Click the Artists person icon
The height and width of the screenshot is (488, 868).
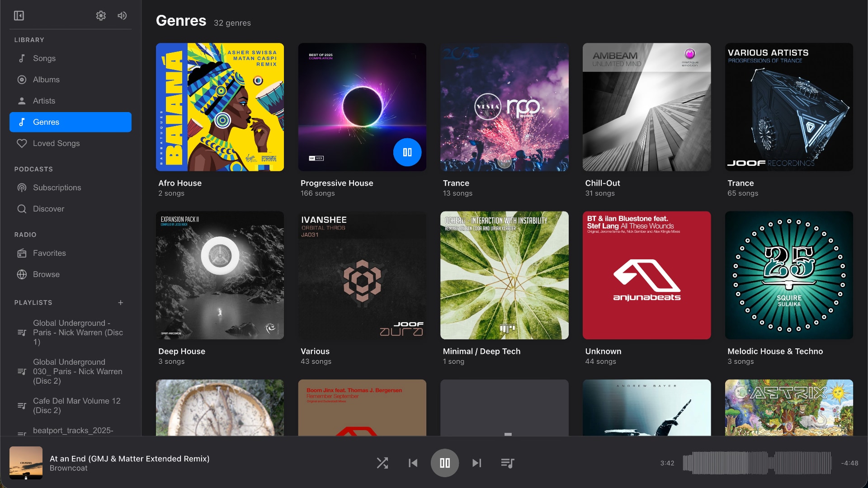[x=22, y=101]
